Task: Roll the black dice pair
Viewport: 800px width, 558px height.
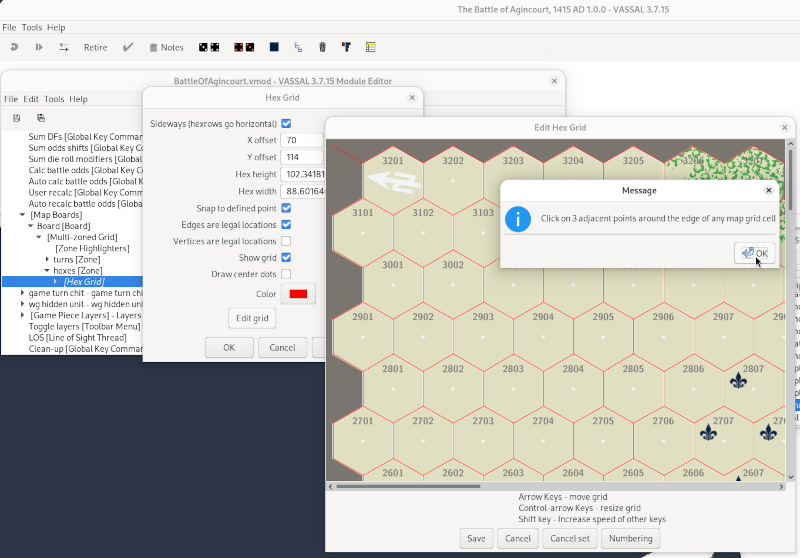Action: 209,47
